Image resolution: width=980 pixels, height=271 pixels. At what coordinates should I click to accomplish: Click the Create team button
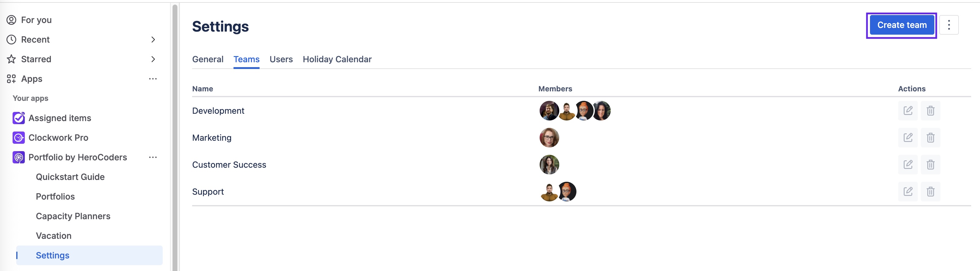(902, 25)
